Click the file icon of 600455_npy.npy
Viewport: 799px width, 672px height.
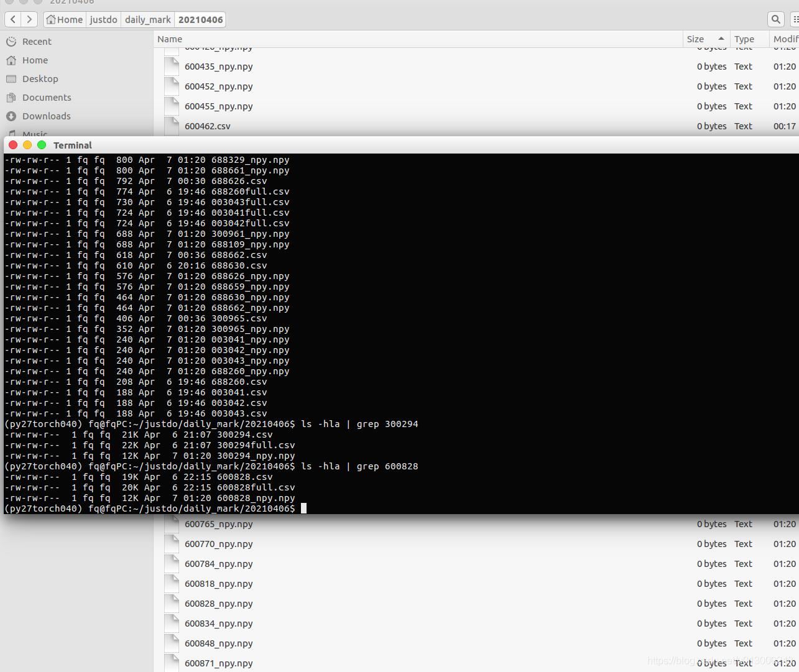pyautogui.click(x=172, y=106)
